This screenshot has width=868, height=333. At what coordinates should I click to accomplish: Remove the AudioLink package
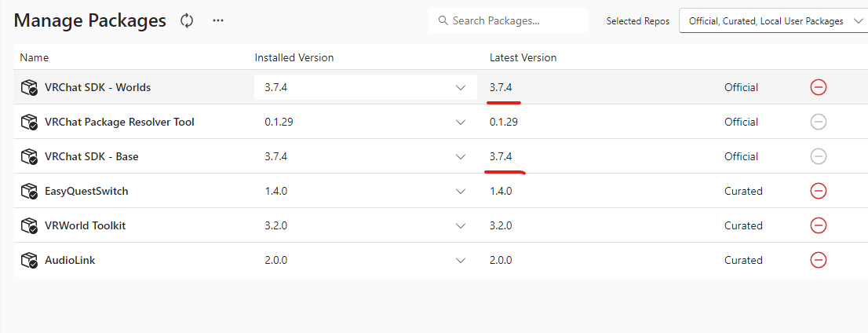pos(819,260)
